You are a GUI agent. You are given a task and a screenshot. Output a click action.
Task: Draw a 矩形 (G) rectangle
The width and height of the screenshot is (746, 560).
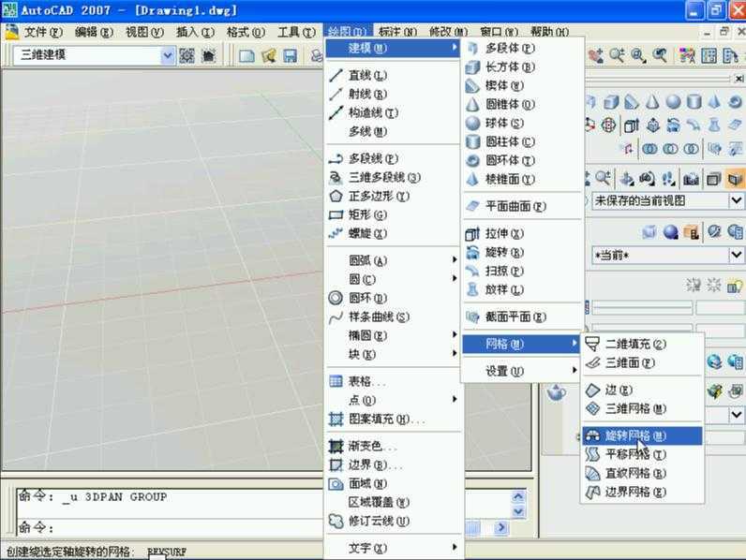pos(393,214)
